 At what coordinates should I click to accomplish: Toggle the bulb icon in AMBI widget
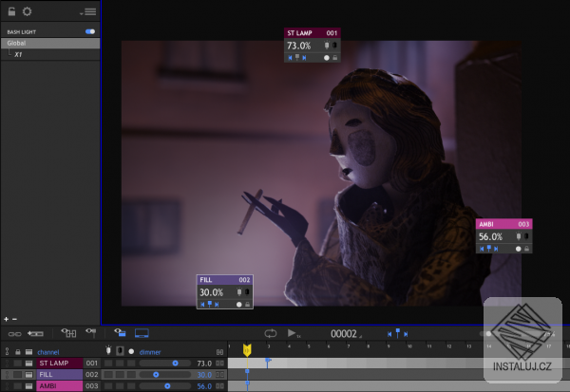point(519,236)
